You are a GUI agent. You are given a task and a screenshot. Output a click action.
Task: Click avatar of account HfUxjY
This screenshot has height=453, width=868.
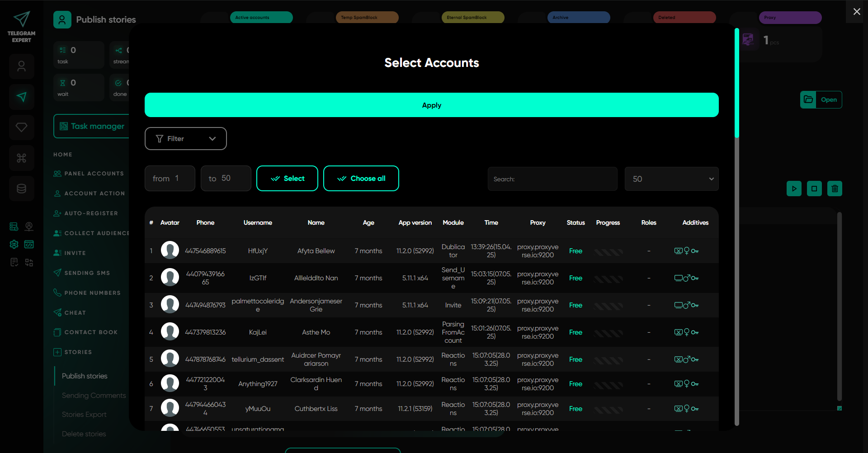170,250
